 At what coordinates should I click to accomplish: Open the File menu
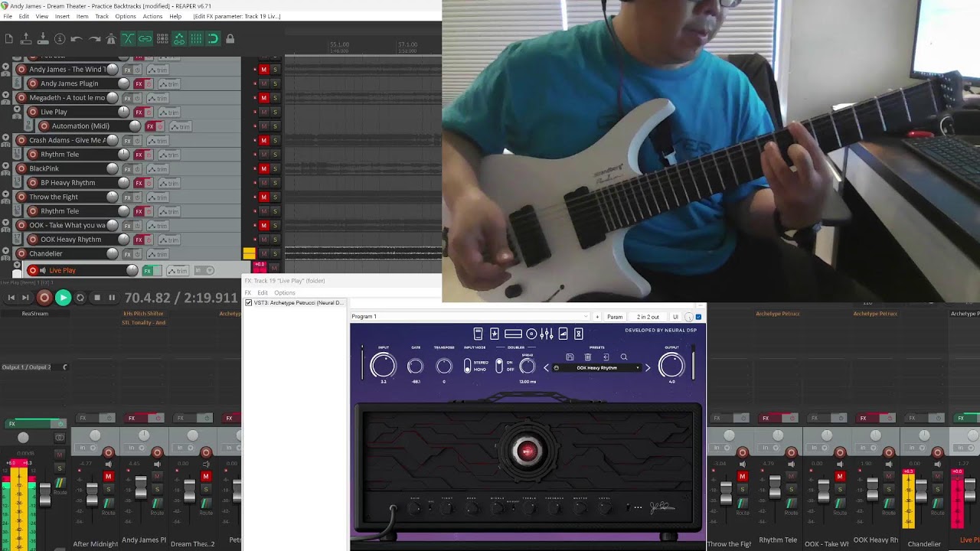click(x=8, y=16)
